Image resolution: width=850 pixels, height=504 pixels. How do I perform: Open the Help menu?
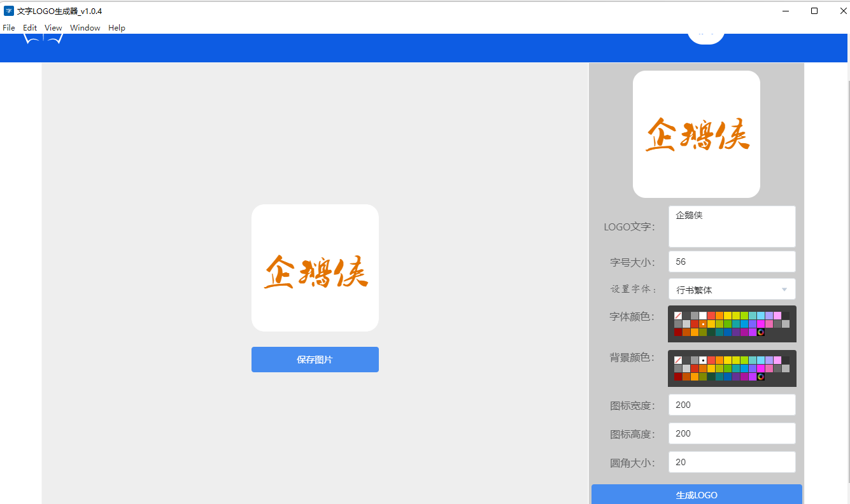117,27
